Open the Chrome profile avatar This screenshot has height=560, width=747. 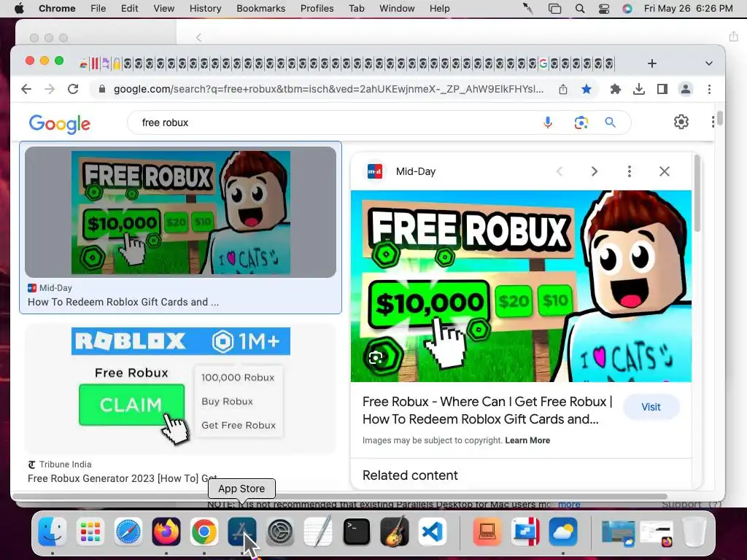coord(686,89)
